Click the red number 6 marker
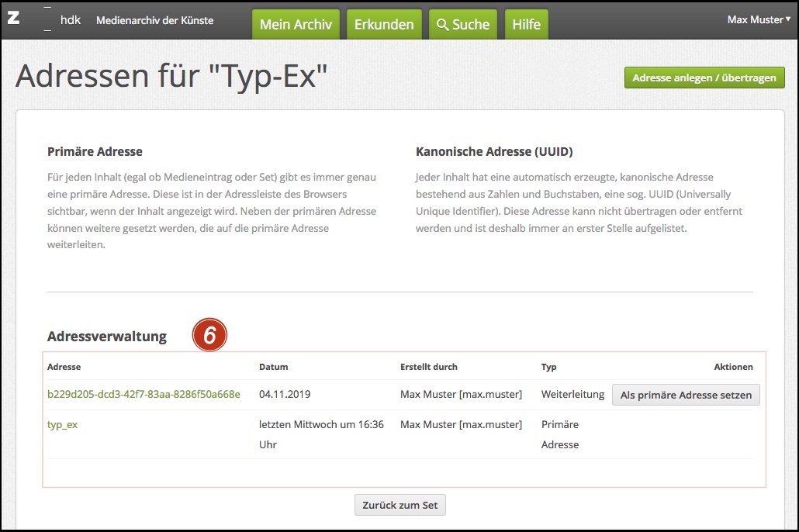The image size is (799, 532). click(209, 336)
